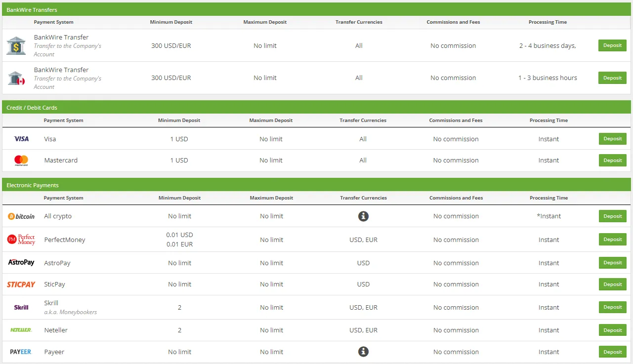The height and width of the screenshot is (364, 633).
Task: Open info icon for Payeer transfer currencies
Action: tap(363, 352)
